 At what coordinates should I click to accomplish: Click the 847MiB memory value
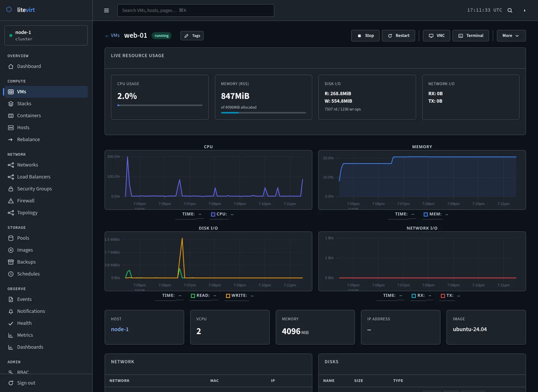235,96
